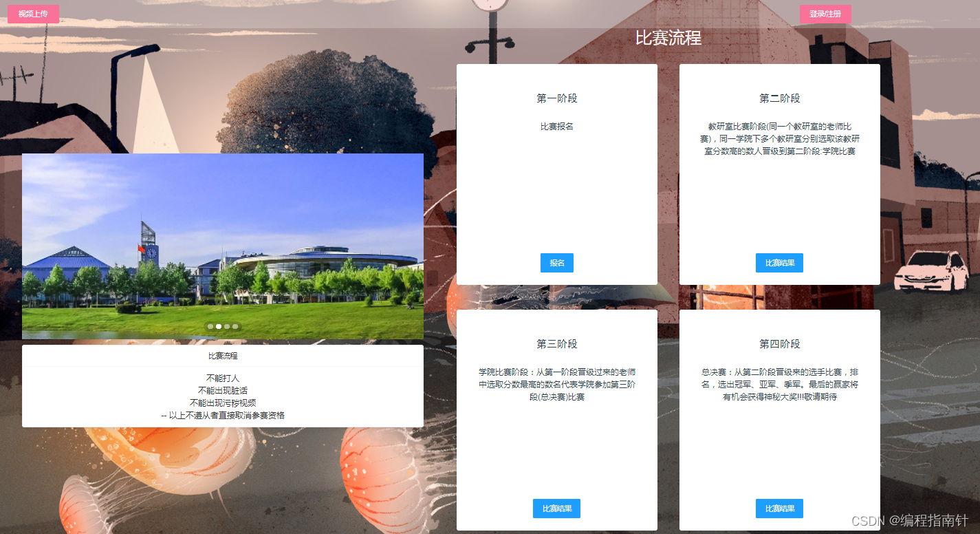This screenshot has height=534, width=980.
Task: Click the 不能打人 rule line
Action: tap(223, 378)
